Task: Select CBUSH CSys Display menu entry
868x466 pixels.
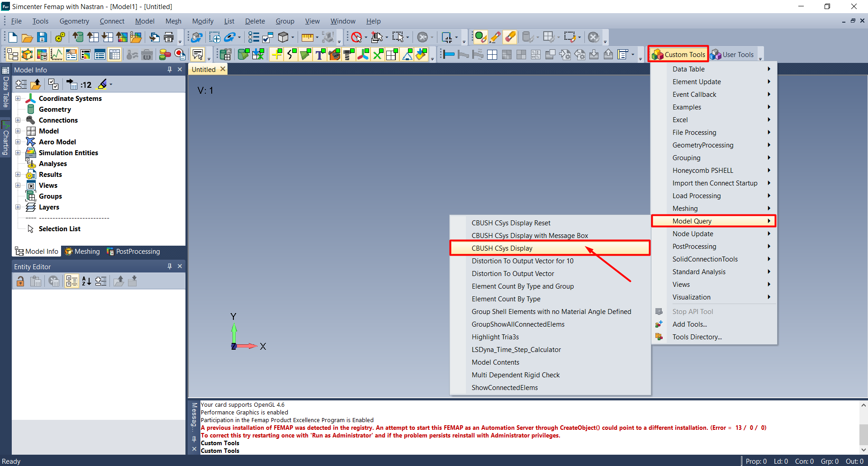Action: 550,248
